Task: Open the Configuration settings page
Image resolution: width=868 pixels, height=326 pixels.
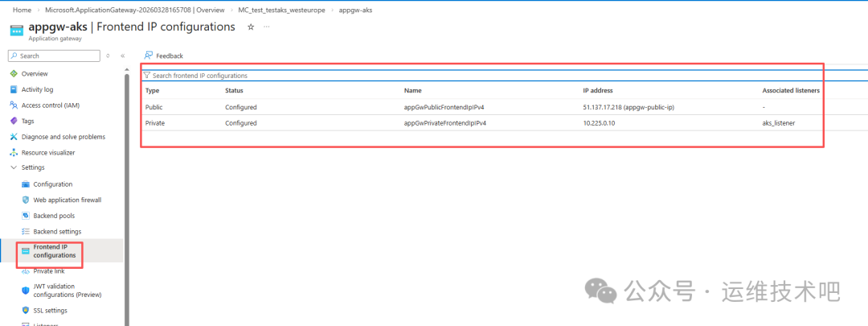Action: pyautogui.click(x=52, y=184)
